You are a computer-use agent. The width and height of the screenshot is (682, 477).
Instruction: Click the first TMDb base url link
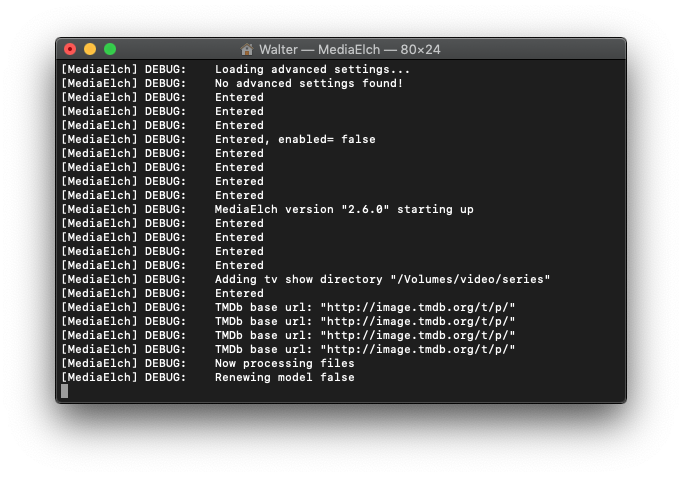(418, 307)
